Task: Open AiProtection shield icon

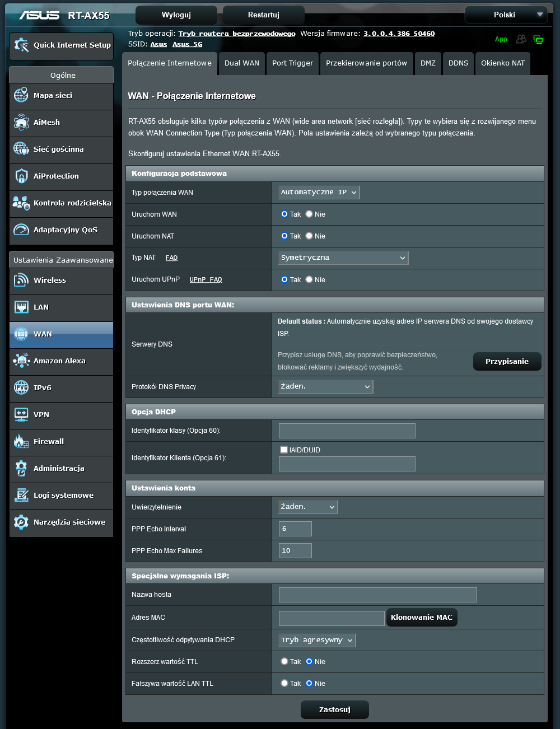Action: coord(21,176)
